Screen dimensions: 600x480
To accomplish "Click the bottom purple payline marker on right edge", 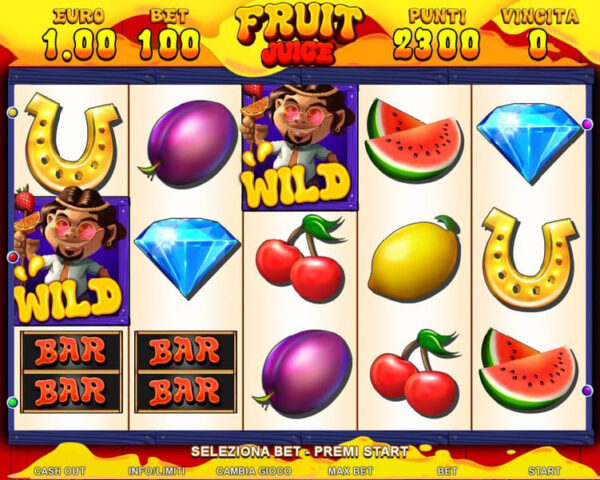I will [587, 390].
